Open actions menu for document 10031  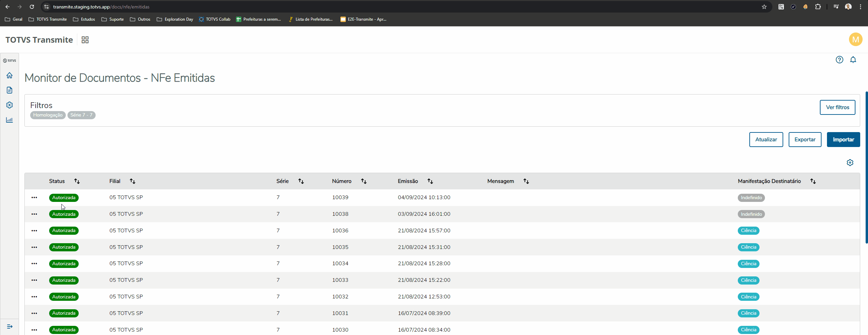point(34,313)
